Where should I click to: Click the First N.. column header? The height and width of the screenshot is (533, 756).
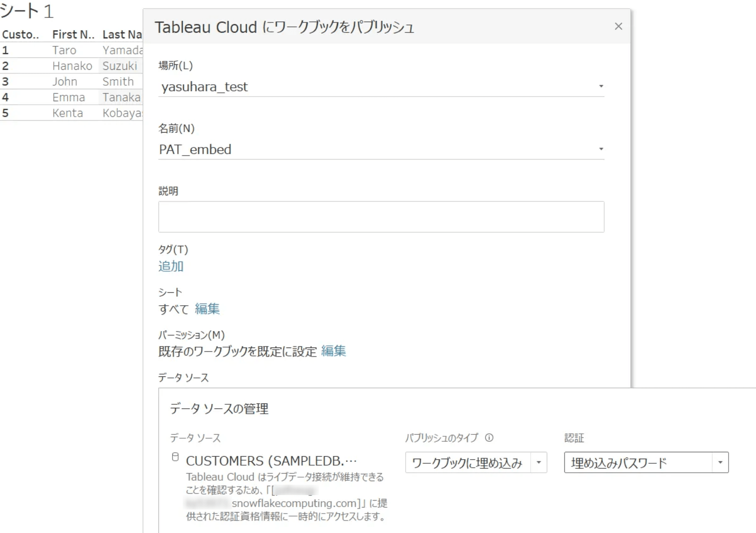(73, 34)
